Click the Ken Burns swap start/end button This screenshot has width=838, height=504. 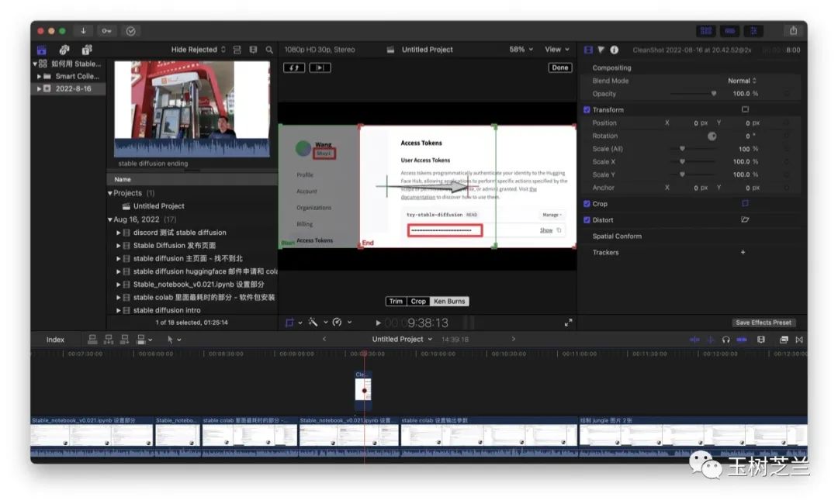coord(294,67)
